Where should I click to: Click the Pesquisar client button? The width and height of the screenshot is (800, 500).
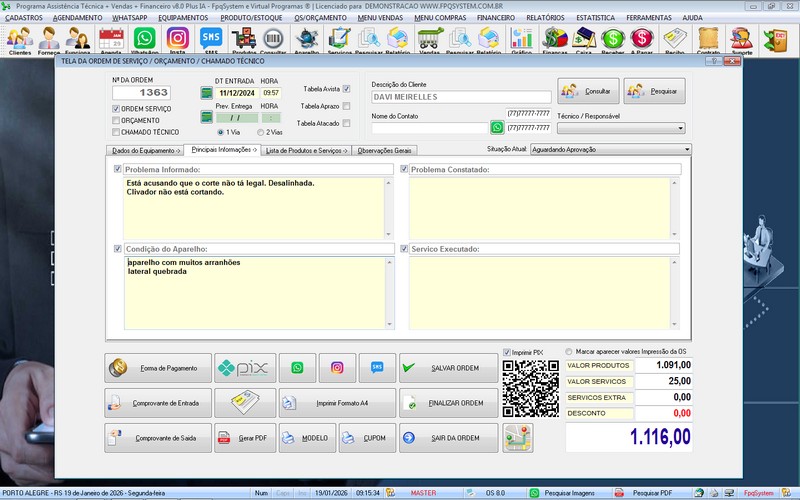pyautogui.click(x=655, y=91)
